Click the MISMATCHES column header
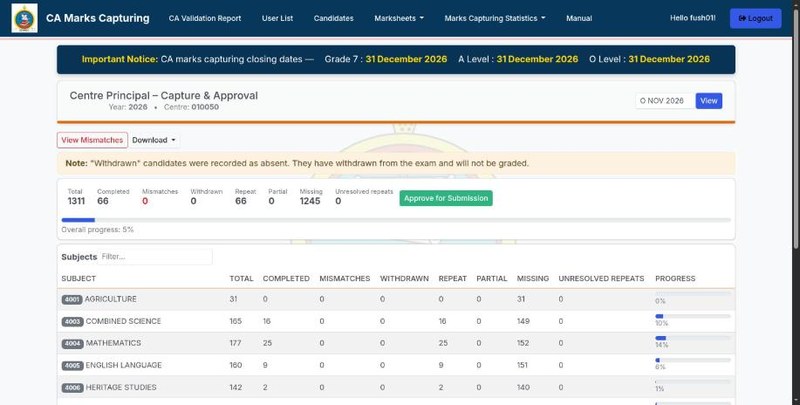Viewport: 800px width, 405px height. (x=345, y=279)
